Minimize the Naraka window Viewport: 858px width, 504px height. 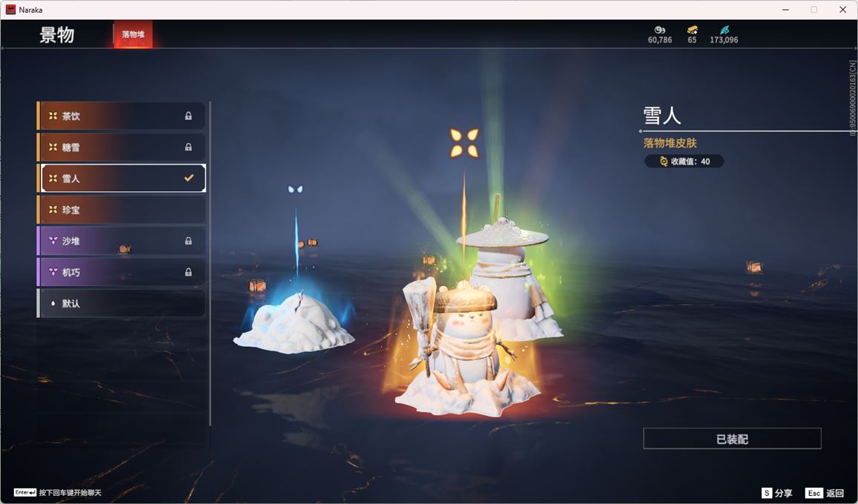[x=786, y=10]
